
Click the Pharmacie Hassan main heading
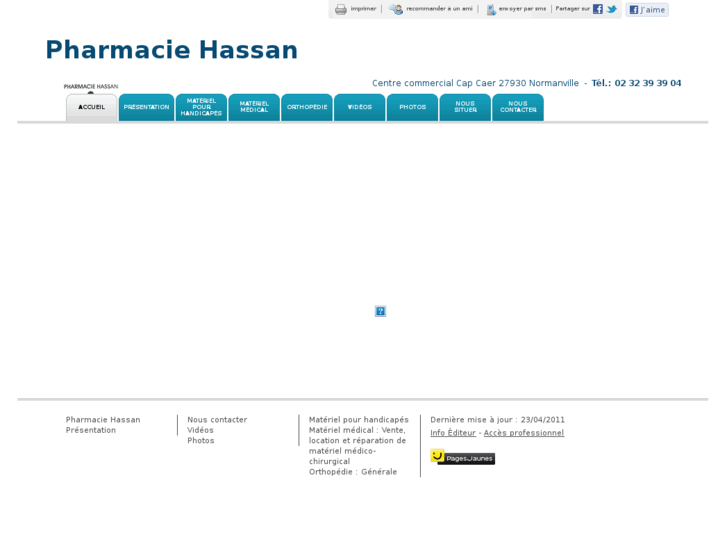[172, 50]
